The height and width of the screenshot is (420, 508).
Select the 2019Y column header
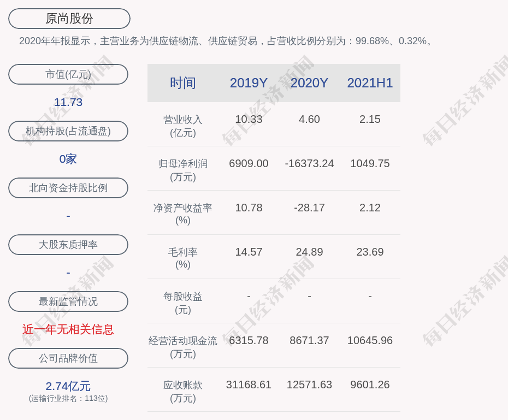click(249, 83)
